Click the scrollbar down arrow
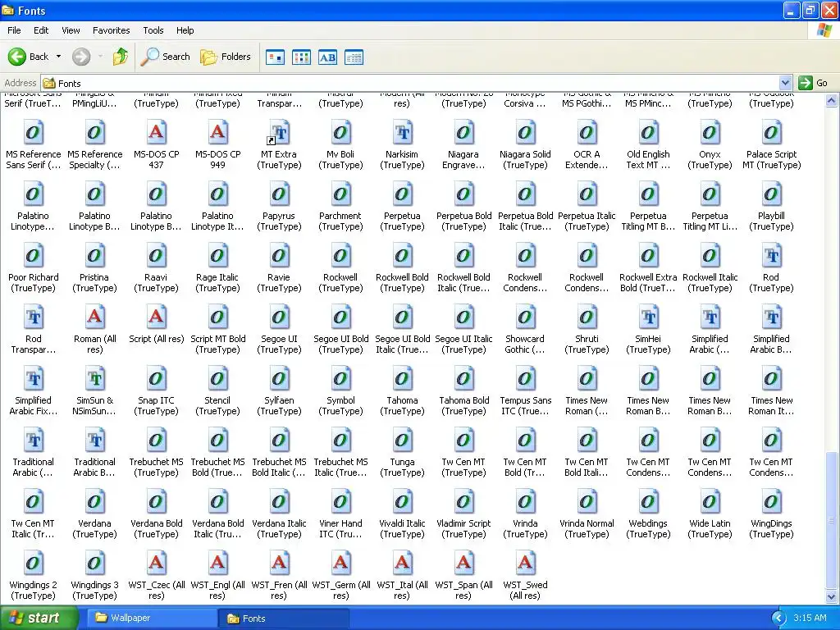Screen dimensions: 840x630 [832, 596]
